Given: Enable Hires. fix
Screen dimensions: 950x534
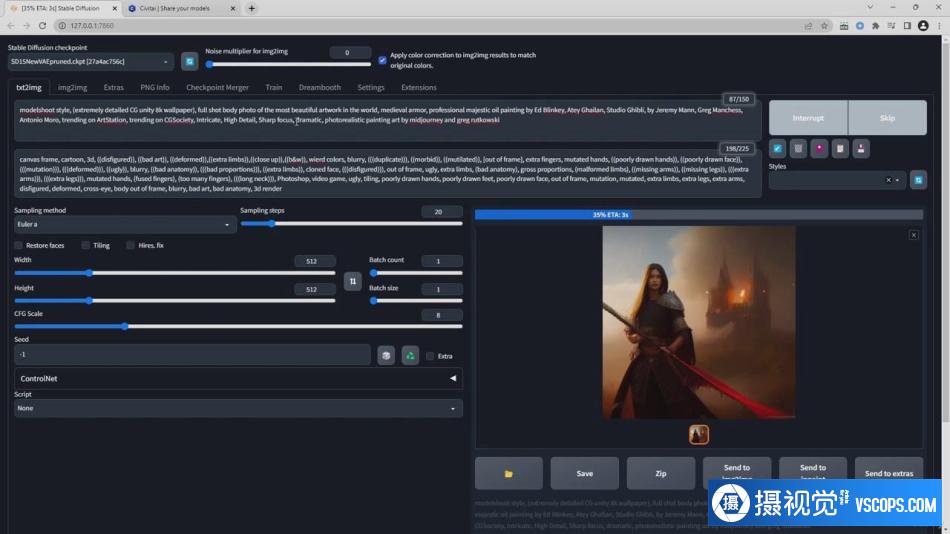Looking at the screenshot, I should pos(130,245).
